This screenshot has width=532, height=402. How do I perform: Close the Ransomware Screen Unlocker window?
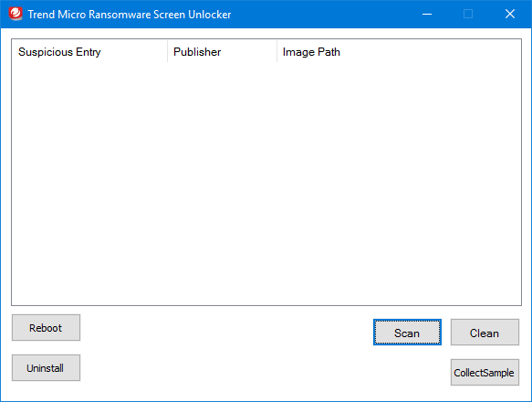click(x=510, y=14)
